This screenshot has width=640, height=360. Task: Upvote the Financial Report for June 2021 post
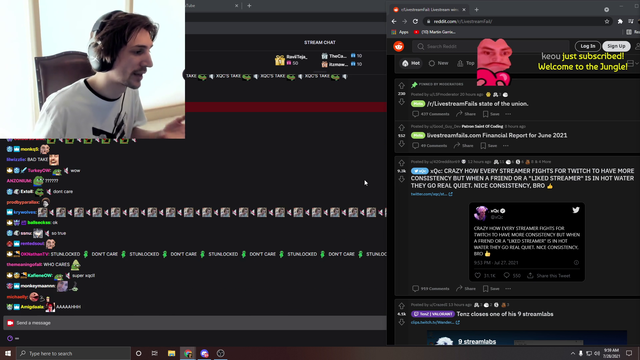(x=402, y=128)
